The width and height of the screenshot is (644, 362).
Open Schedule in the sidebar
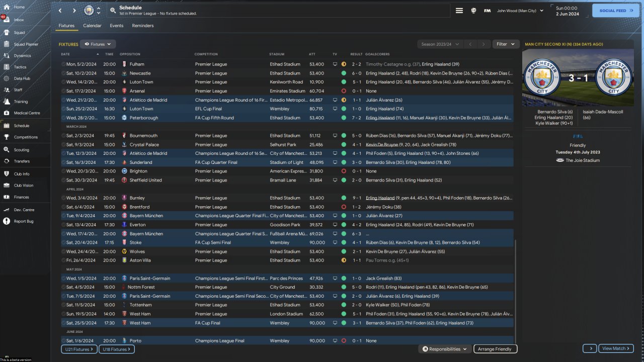click(25, 126)
